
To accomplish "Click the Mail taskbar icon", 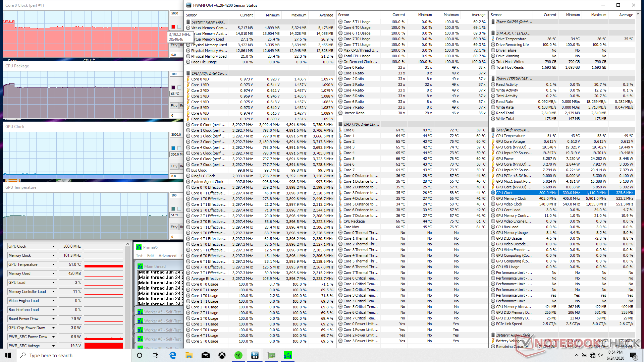I will [x=206, y=355].
